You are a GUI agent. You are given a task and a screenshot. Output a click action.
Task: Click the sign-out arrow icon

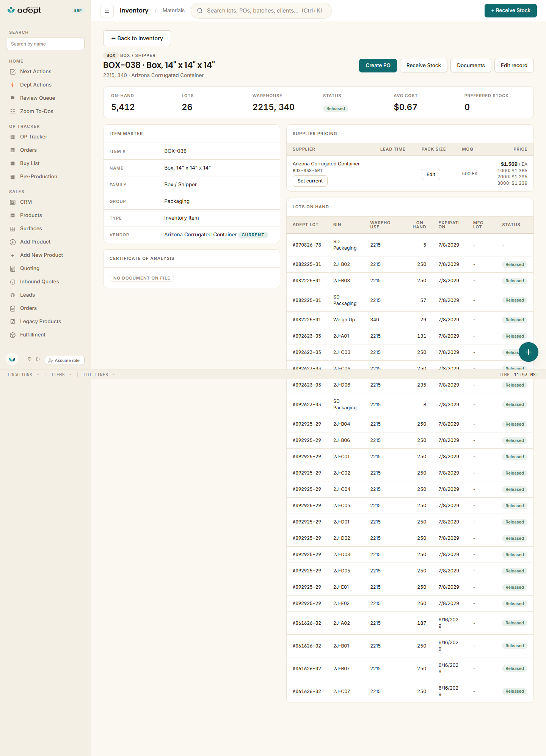[x=38, y=359]
